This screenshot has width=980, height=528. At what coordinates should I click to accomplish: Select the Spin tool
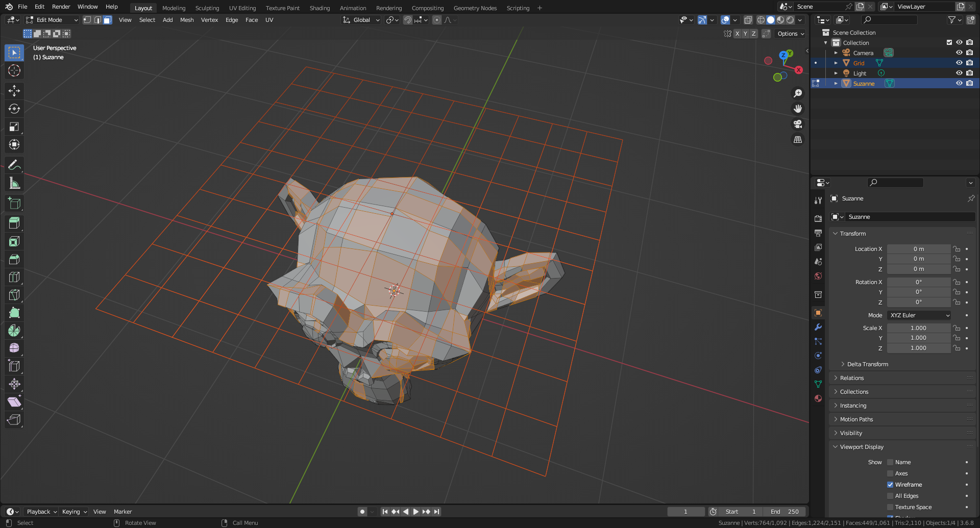click(14, 331)
